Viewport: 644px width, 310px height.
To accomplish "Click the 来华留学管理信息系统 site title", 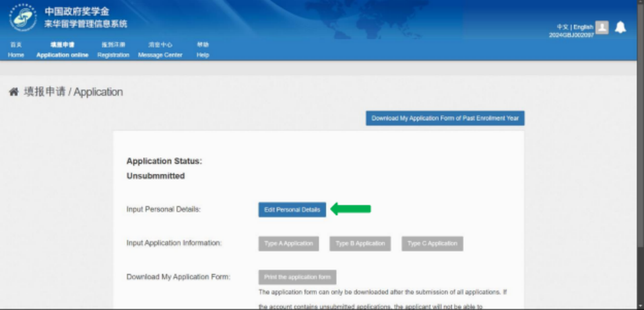I will [x=86, y=24].
